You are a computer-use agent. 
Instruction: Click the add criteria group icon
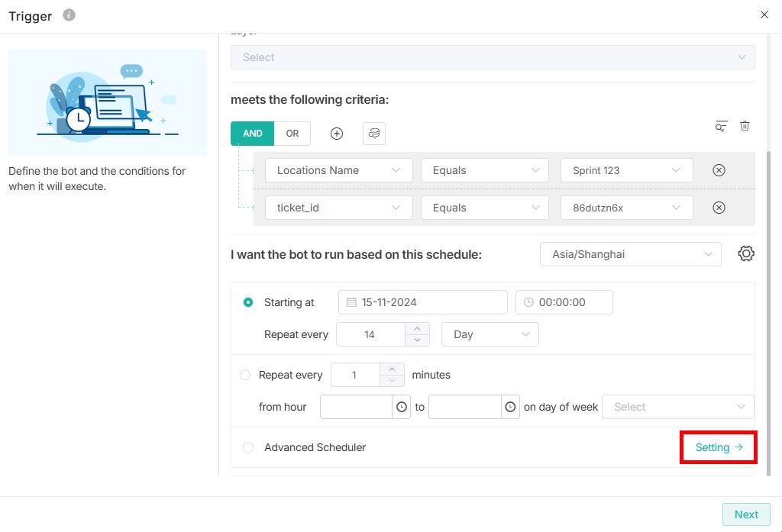(x=374, y=134)
